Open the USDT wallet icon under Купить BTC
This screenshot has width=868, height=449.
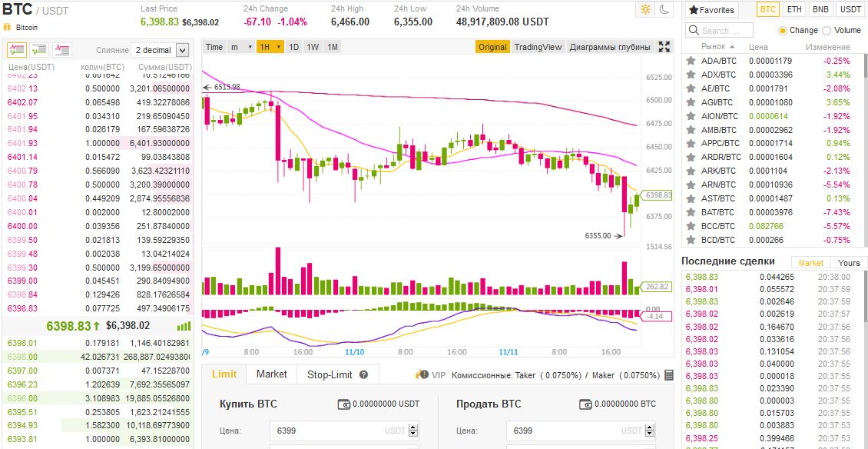point(344,404)
